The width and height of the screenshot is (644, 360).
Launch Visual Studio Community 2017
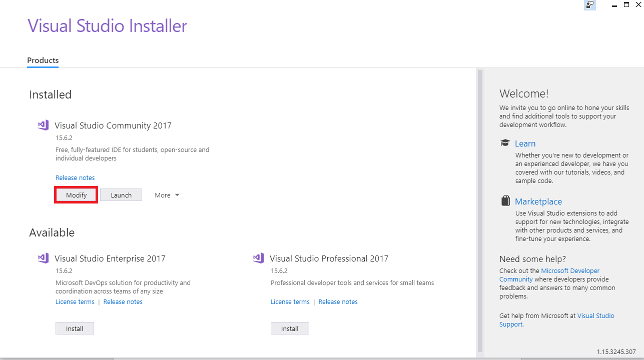[x=121, y=195]
